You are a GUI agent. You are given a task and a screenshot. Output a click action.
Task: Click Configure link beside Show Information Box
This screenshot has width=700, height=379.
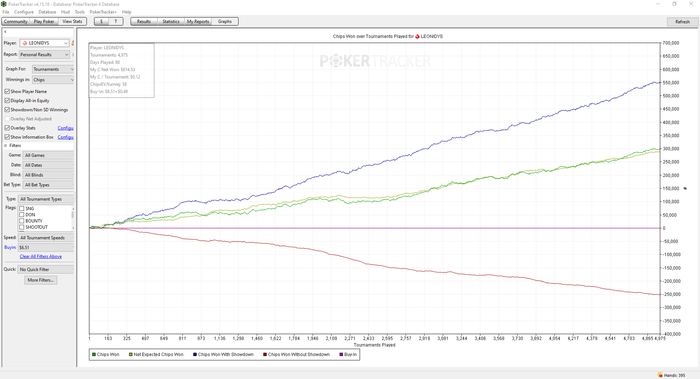[x=66, y=137]
